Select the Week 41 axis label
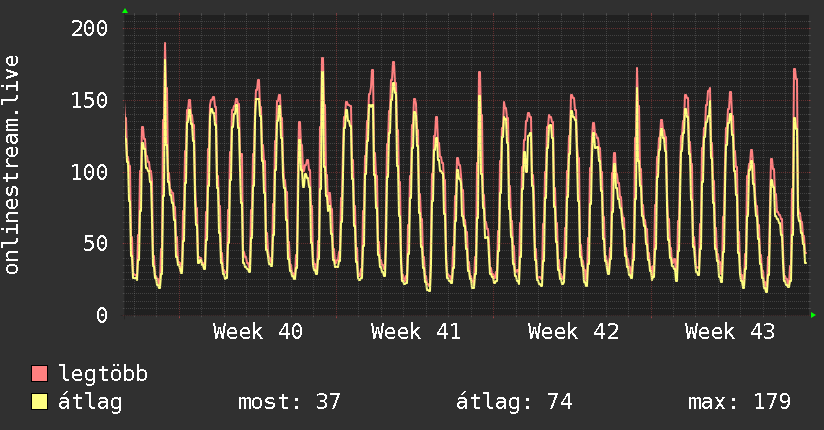 pos(415,332)
